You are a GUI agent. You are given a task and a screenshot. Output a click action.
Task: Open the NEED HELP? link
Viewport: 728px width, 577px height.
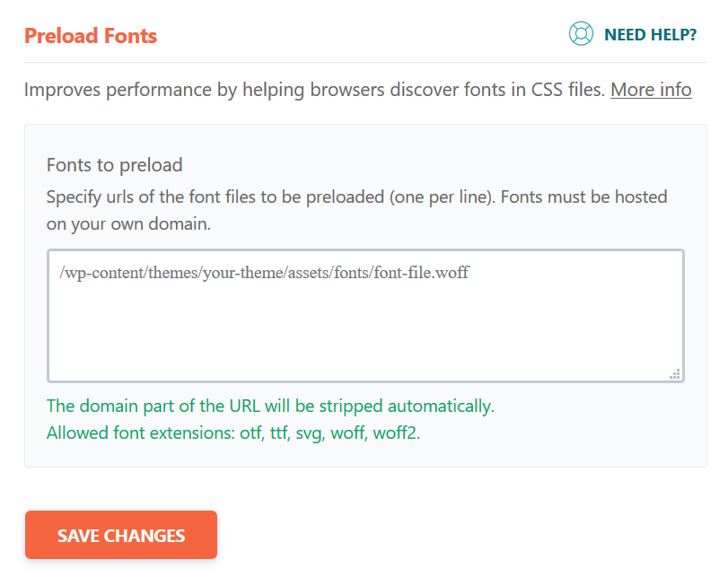point(650,36)
